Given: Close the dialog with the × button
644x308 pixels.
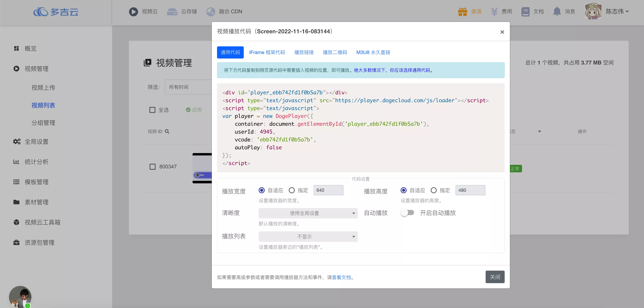Looking at the screenshot, I should [x=502, y=32].
